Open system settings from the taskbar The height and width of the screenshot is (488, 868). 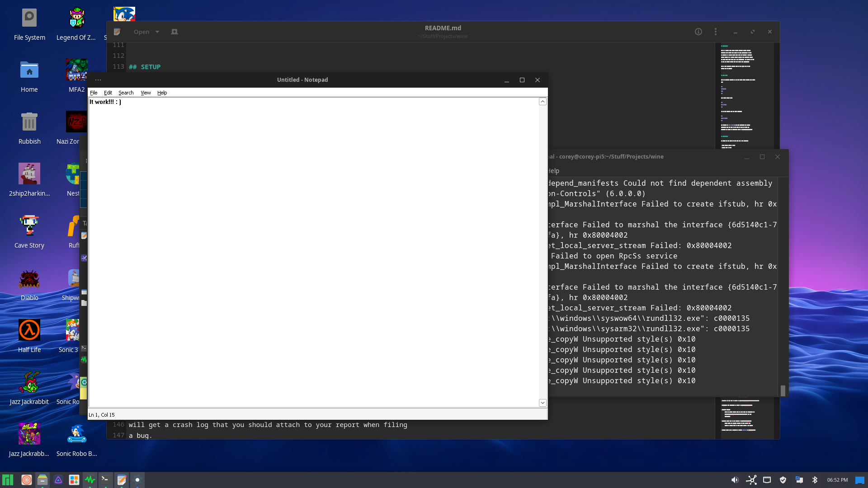137,480
